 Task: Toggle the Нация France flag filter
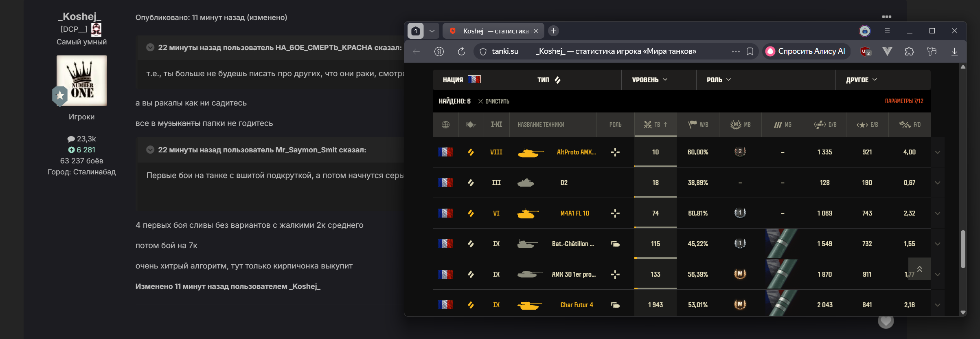[474, 79]
